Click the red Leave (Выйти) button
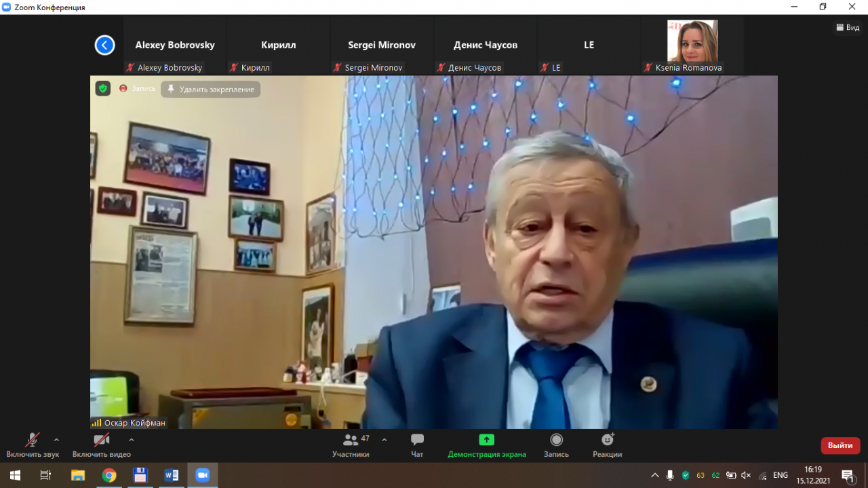This screenshot has width=868, height=488. click(x=840, y=445)
